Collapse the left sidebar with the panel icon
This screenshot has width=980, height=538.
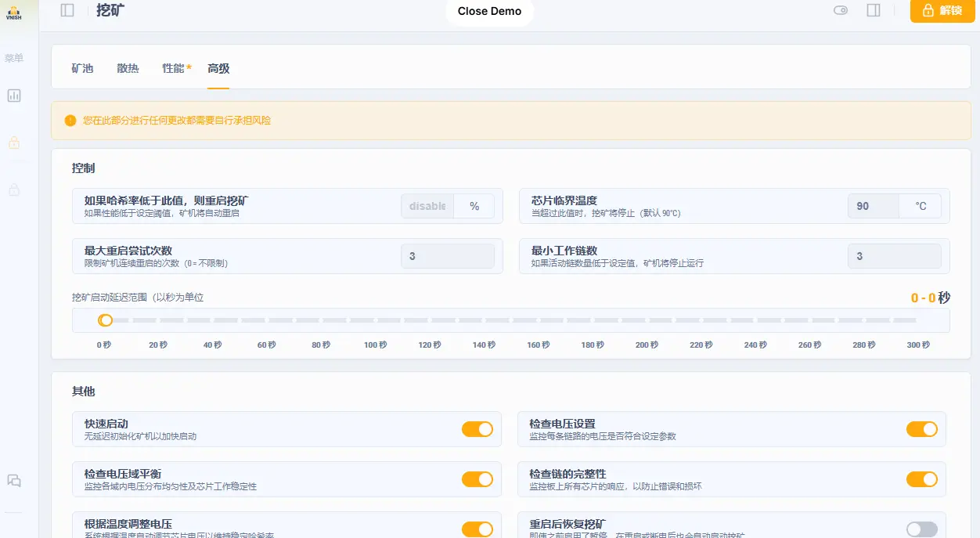pos(67,10)
